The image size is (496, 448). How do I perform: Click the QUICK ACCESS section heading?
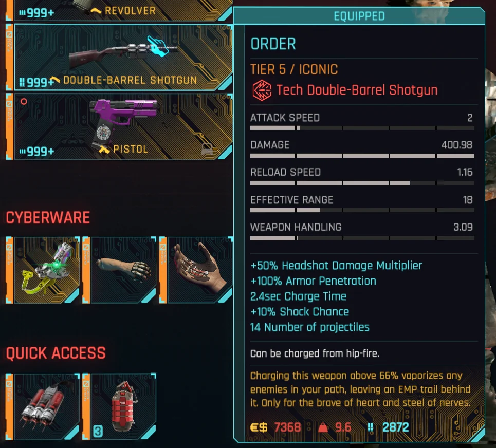click(x=56, y=353)
